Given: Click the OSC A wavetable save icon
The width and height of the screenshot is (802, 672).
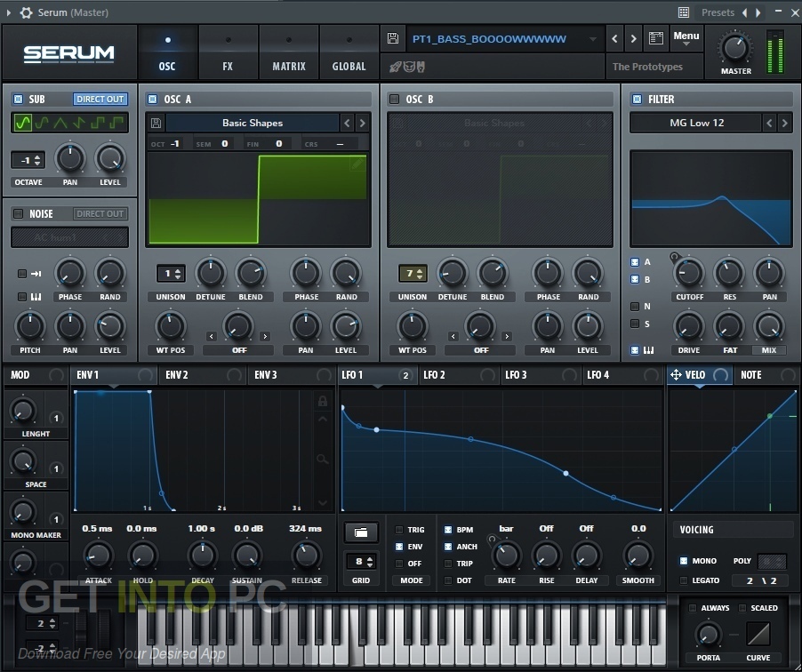Looking at the screenshot, I should coord(156,123).
